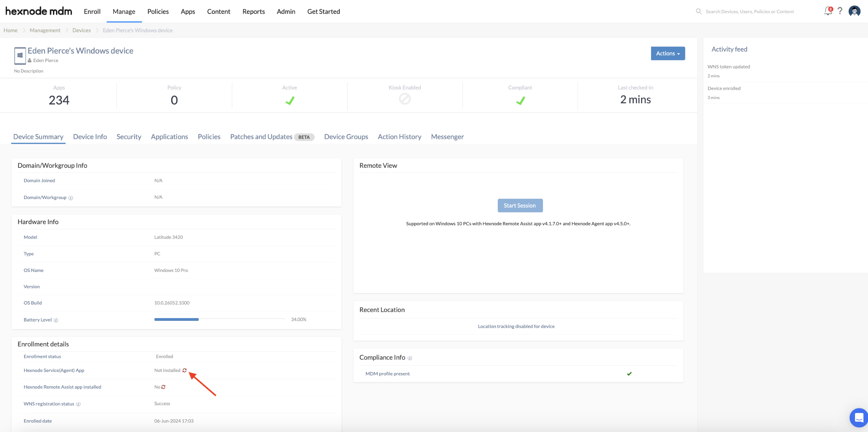This screenshot has width=868, height=432.
Task: Open the Apps menu
Action: tap(188, 12)
